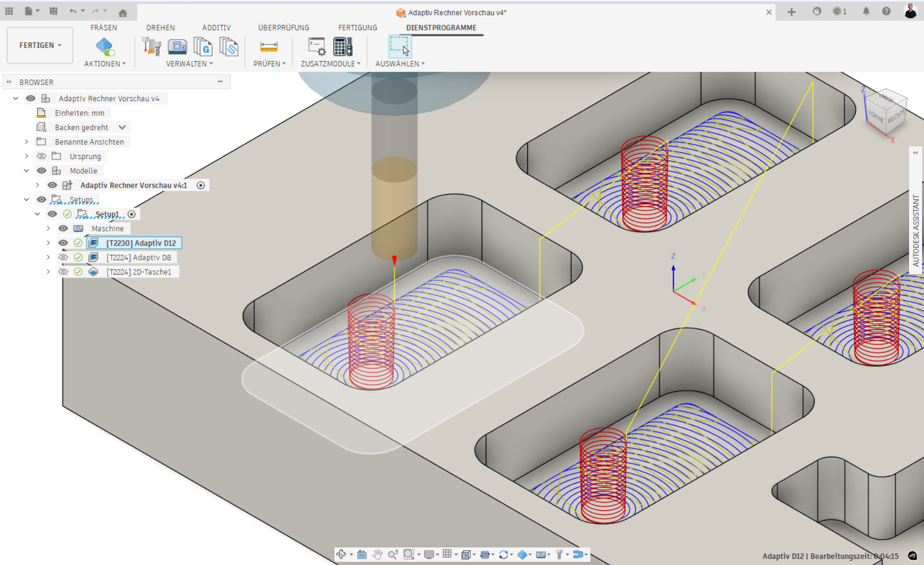This screenshot has width=924, height=565.
Task: Open the Help question mark icon
Action: (x=886, y=12)
